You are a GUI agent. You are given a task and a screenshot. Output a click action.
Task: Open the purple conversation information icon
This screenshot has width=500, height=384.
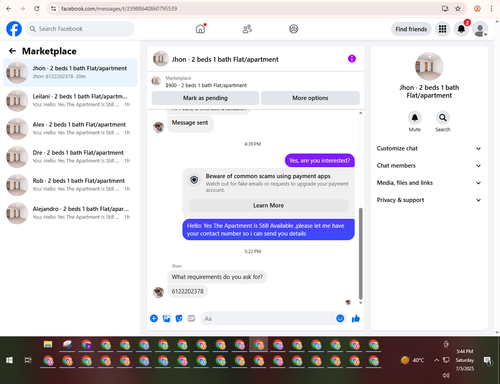click(x=352, y=59)
